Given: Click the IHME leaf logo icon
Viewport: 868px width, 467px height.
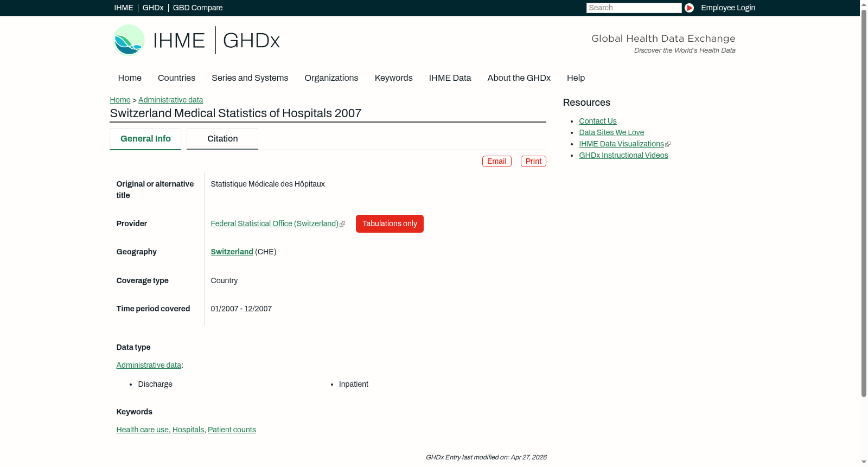Looking at the screenshot, I should pyautogui.click(x=129, y=40).
